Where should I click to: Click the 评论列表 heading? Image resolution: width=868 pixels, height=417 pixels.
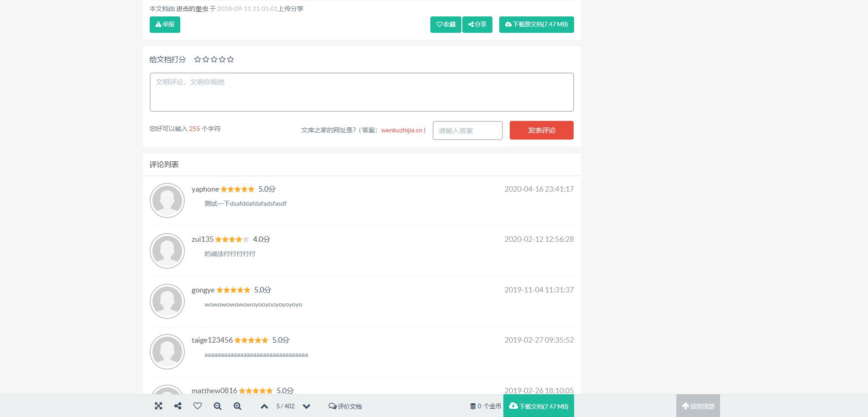point(164,165)
